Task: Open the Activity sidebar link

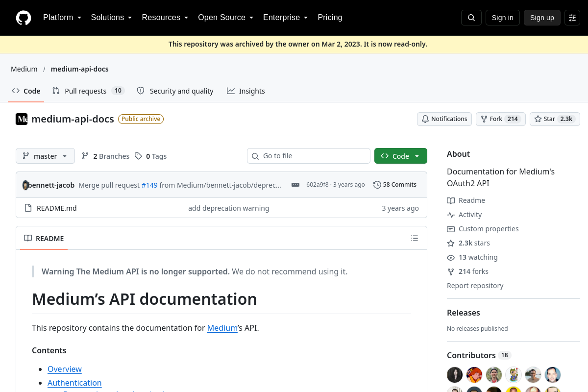Action: (x=465, y=215)
